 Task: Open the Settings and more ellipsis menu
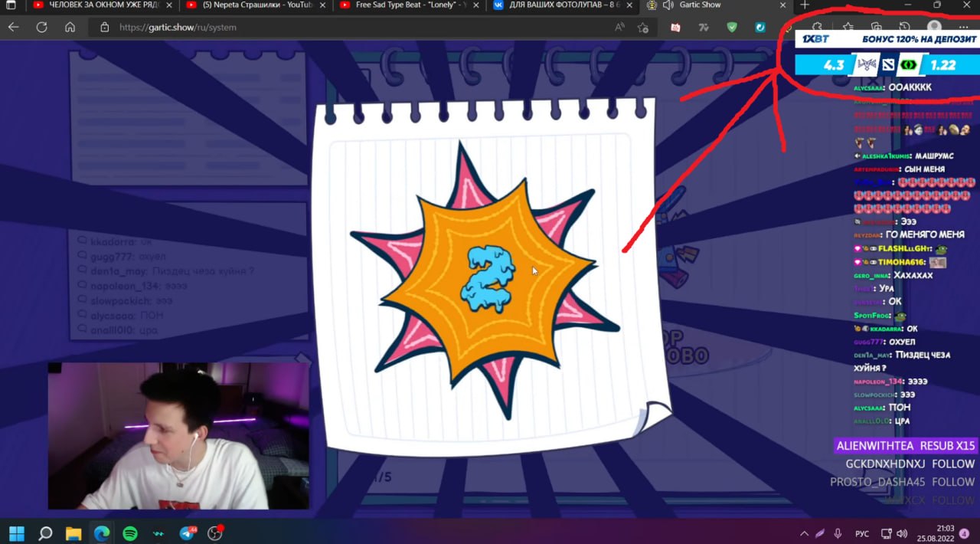tap(963, 26)
